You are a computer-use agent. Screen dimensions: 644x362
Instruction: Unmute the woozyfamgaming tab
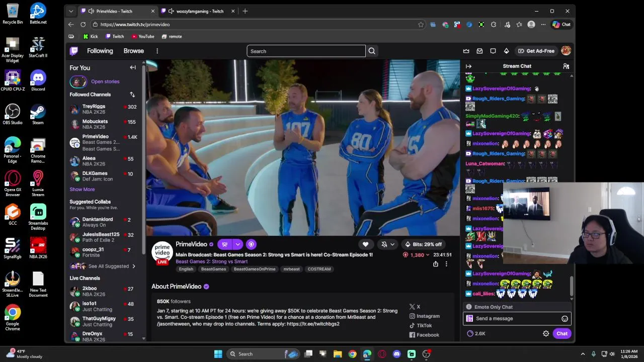(x=171, y=11)
